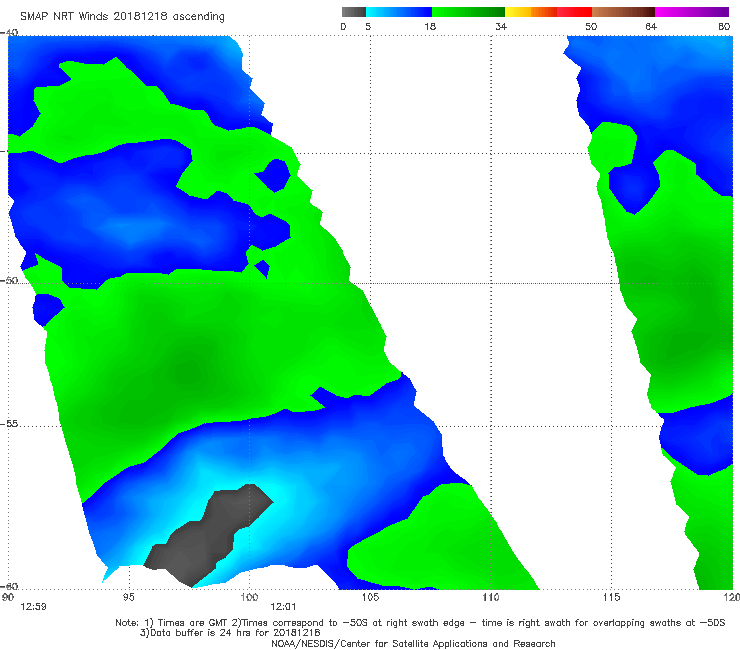740x650 pixels.
Task: Click the '115' longitude axis label
Action: coord(612,597)
